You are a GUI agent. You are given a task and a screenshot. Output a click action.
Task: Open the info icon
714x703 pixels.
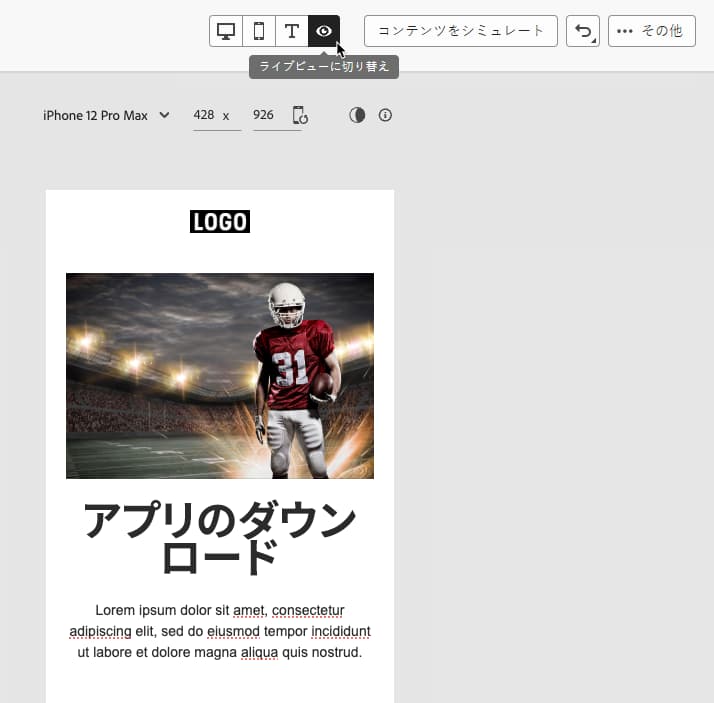click(x=385, y=115)
